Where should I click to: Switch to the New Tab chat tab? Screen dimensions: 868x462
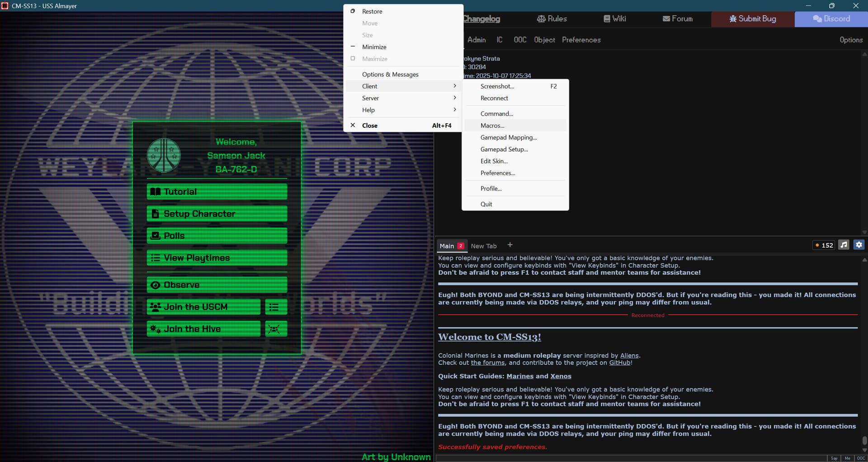point(483,246)
